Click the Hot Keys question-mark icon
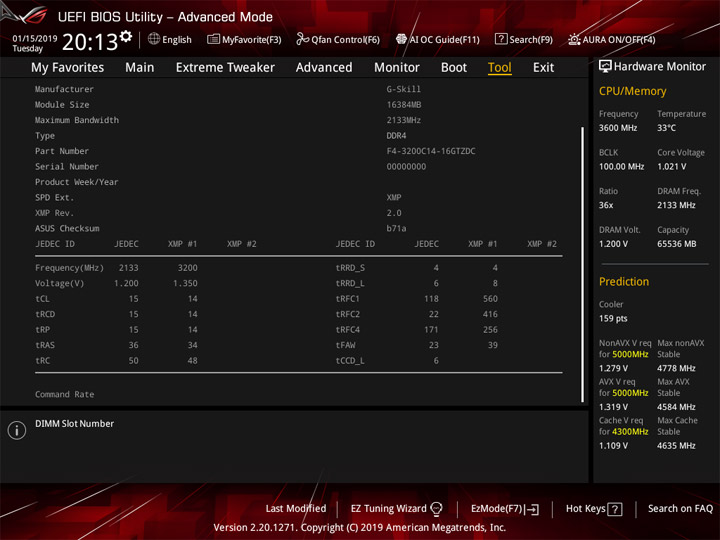The image size is (720, 540). (614, 509)
